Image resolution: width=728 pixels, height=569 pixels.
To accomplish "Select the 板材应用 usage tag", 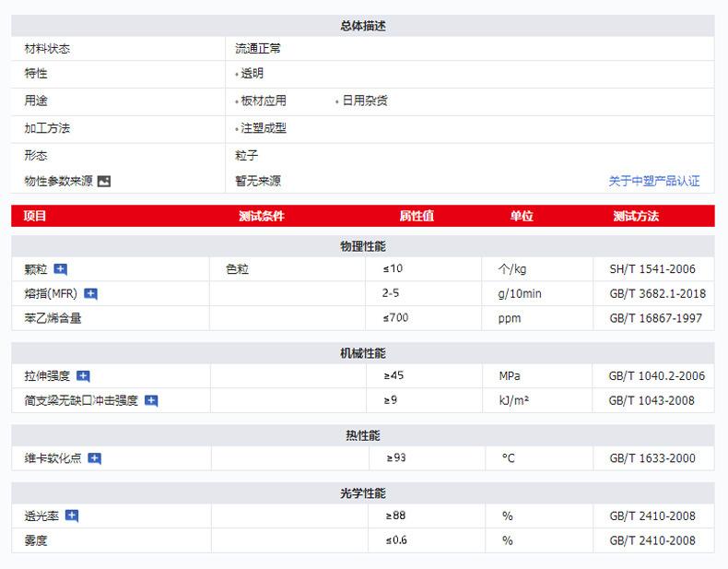I will (x=263, y=101).
